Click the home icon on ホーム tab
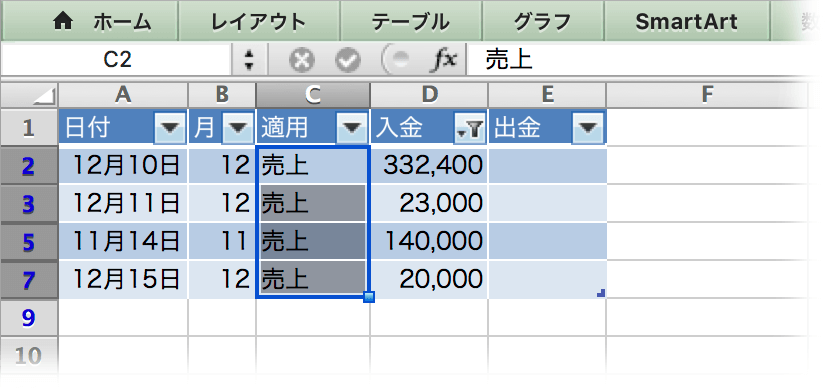Screen dimensions: 827x388 click(64, 22)
